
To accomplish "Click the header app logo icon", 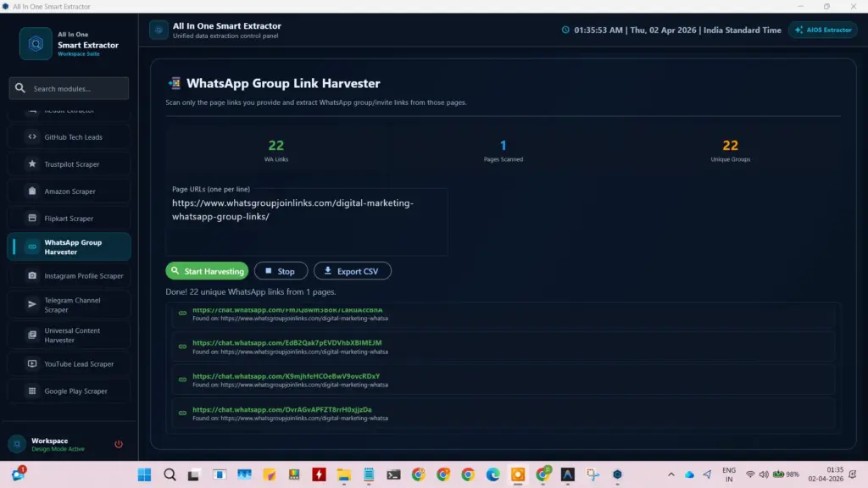I will pyautogui.click(x=159, y=30).
